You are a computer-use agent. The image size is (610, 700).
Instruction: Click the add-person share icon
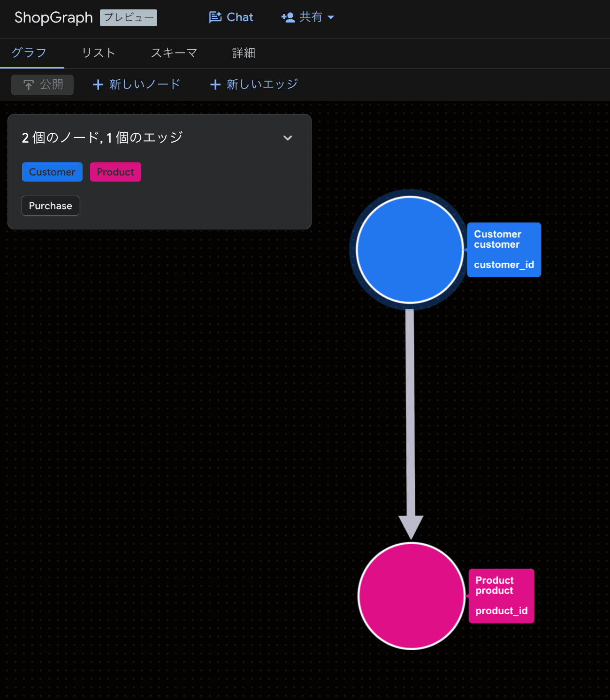288,17
